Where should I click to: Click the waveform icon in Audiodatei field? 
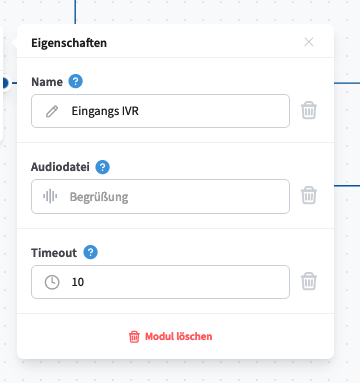tap(50, 196)
